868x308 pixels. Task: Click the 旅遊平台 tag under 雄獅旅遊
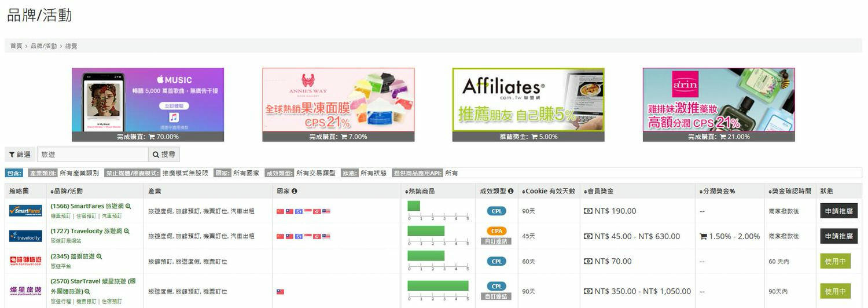(x=61, y=266)
